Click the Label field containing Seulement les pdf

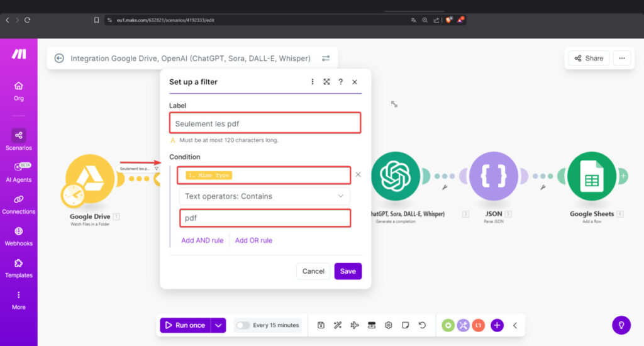265,123
